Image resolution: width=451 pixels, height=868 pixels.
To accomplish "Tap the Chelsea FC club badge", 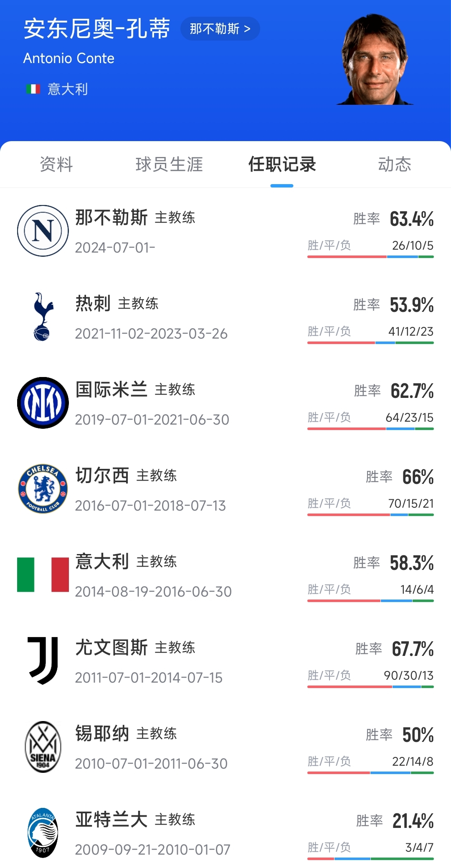I will click(43, 488).
